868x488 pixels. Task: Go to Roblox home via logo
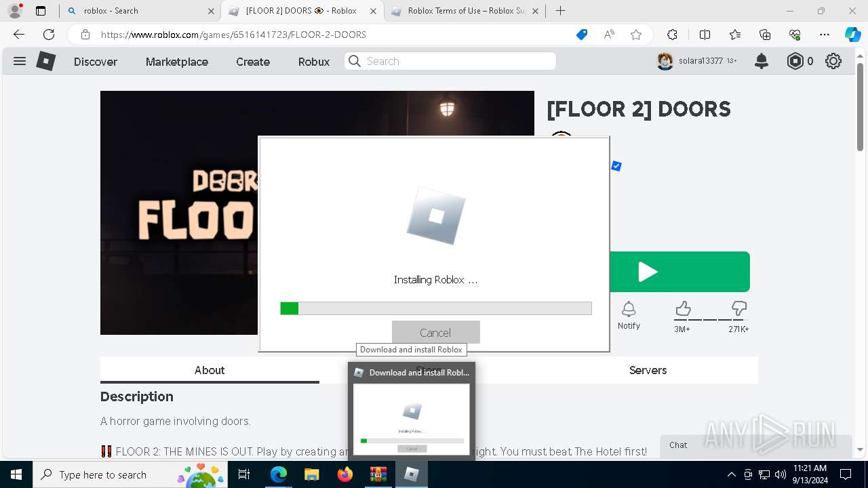point(45,61)
